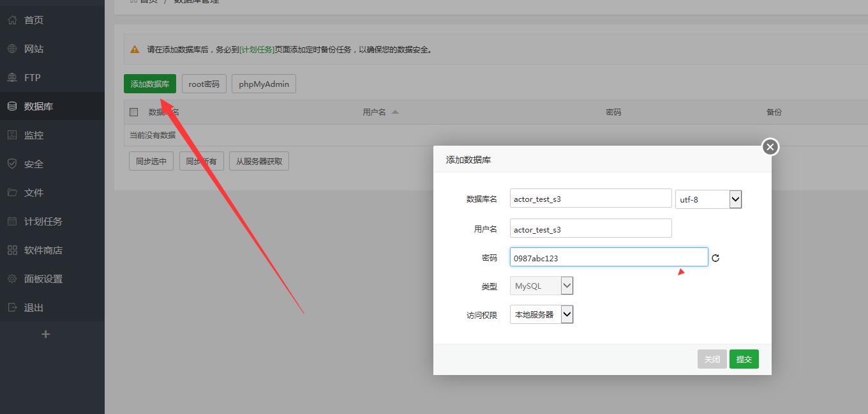The image size is (868, 414).
Task: Click the root password button
Action: click(x=204, y=84)
